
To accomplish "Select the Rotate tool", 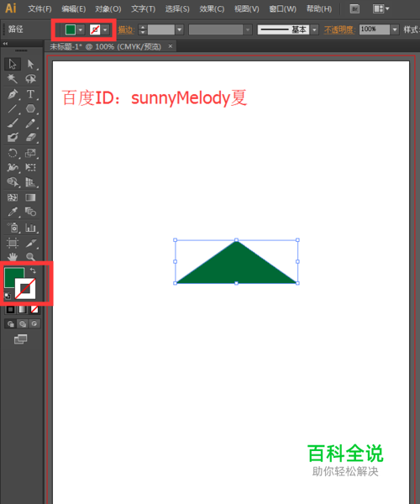I will coord(13,153).
